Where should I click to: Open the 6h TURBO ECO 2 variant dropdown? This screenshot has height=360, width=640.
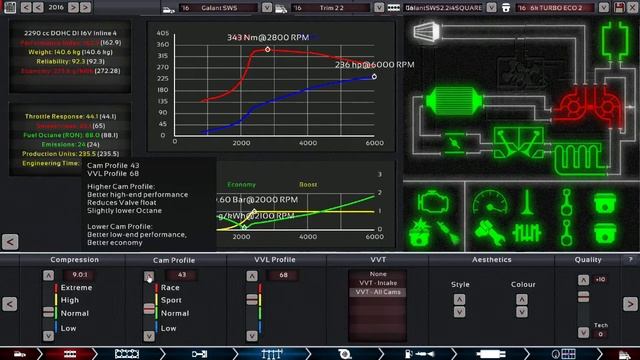(x=604, y=7)
